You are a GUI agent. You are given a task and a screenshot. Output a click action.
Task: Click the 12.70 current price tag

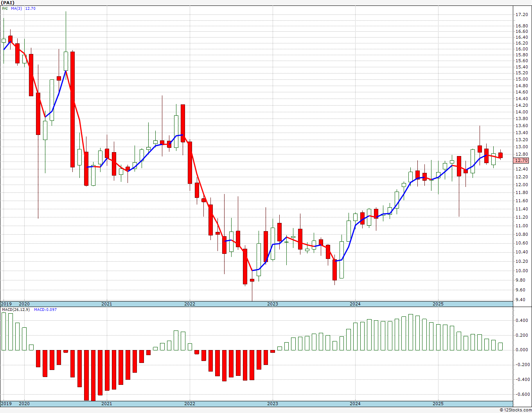[522, 160]
